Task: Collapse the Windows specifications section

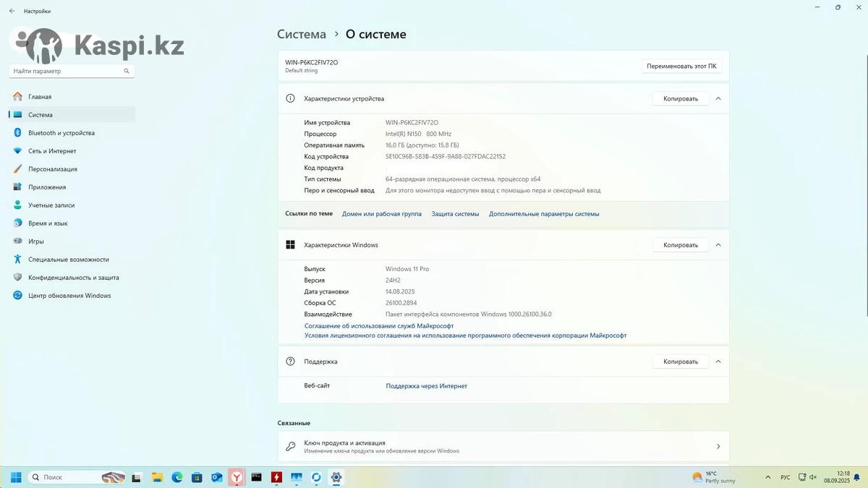Action: (x=718, y=245)
